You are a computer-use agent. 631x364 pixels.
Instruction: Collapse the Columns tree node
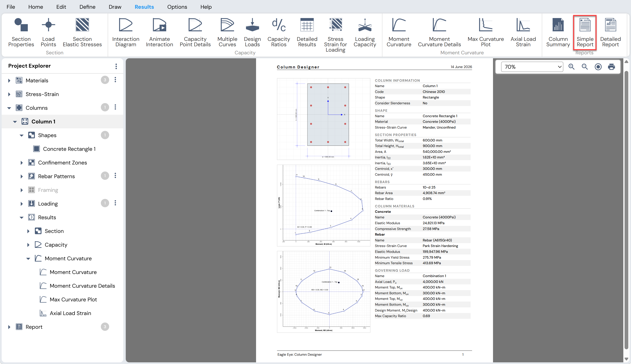[x=9, y=108]
